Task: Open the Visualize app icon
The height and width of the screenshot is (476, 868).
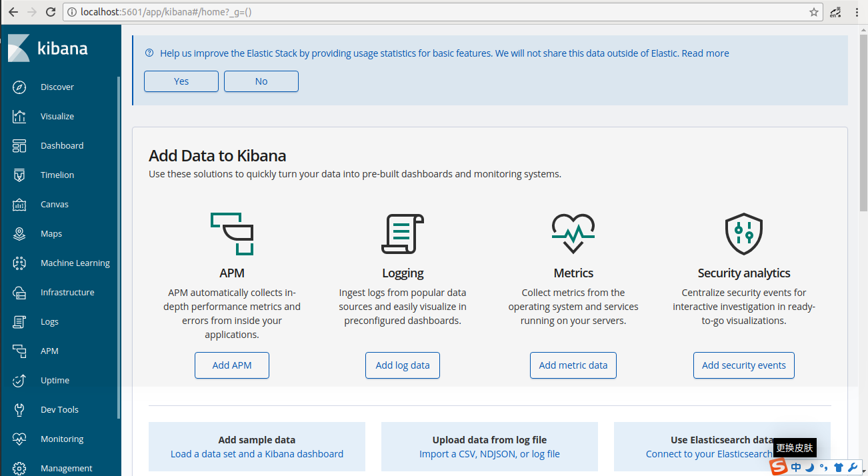Action: [x=19, y=117]
